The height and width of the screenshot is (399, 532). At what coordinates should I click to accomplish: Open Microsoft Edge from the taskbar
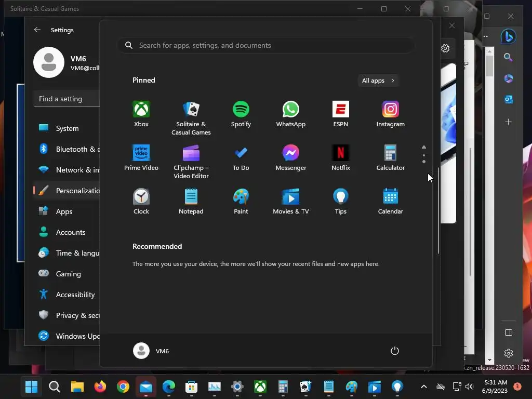point(169,387)
